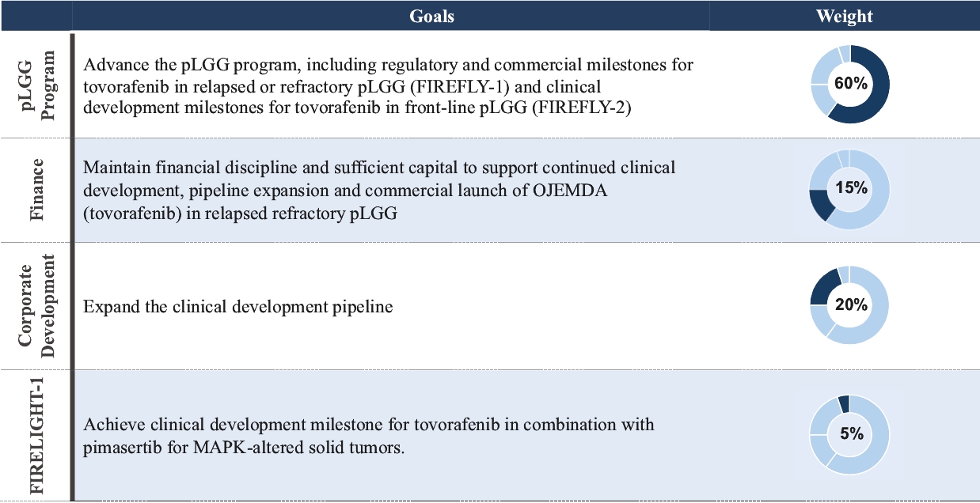Click 'Expand the clinical development pipeline' text
This screenshot has height=503, width=980.
pos(238,306)
